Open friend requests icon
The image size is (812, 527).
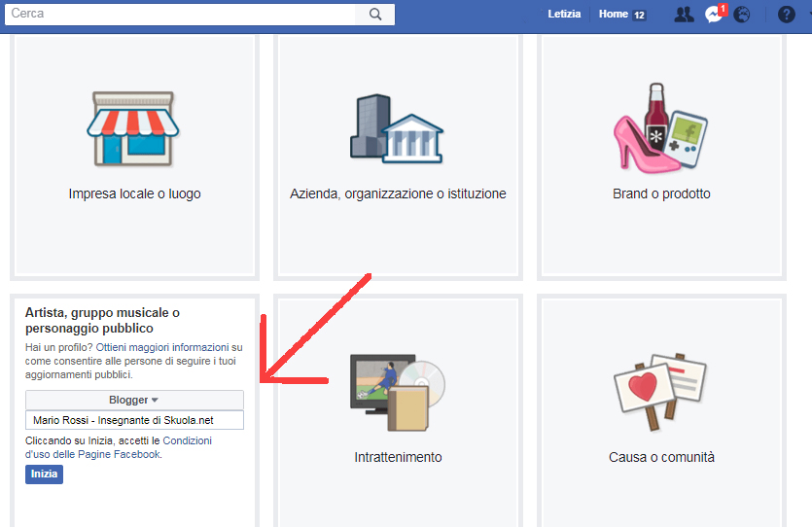click(684, 15)
